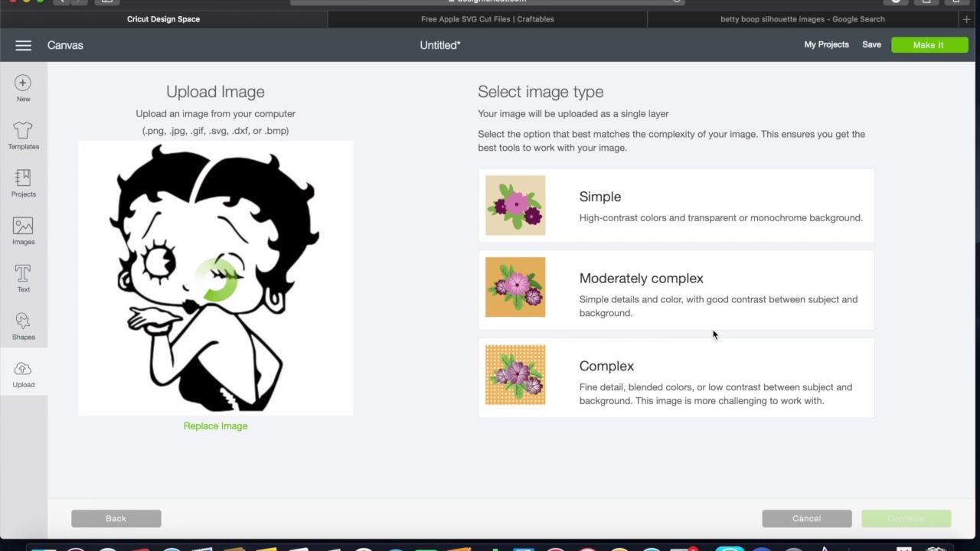Viewport: 980px width, 551px height.
Task: Select the Text tool icon
Action: (x=23, y=273)
